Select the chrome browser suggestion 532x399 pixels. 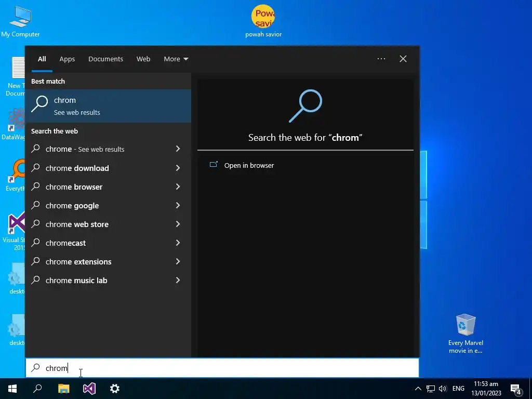pyautogui.click(x=108, y=187)
